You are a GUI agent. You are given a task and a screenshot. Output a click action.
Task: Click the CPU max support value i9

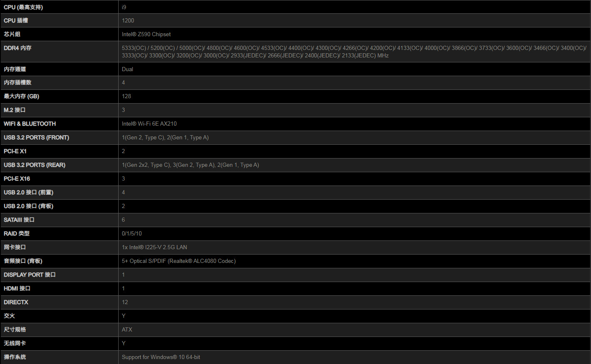tap(124, 7)
